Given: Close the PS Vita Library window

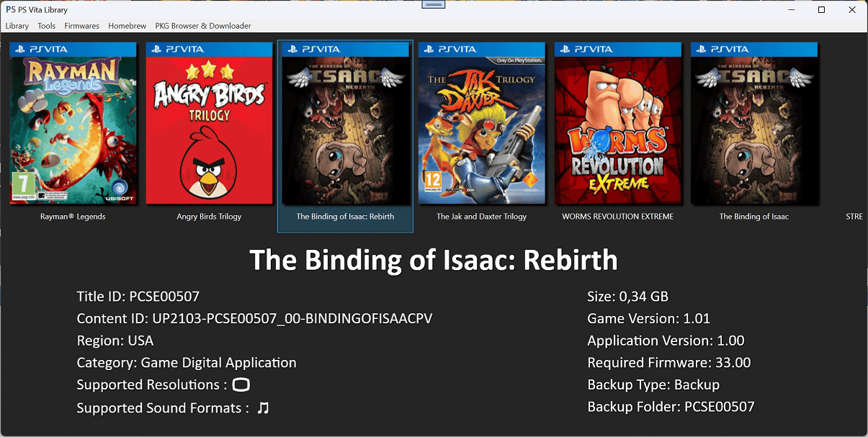Looking at the screenshot, I should click(x=854, y=9).
